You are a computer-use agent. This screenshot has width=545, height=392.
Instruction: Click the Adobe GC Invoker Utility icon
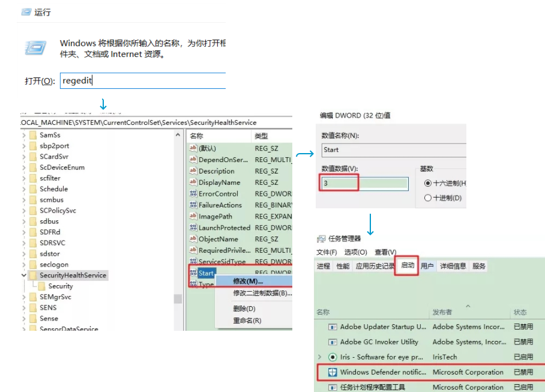pos(333,342)
